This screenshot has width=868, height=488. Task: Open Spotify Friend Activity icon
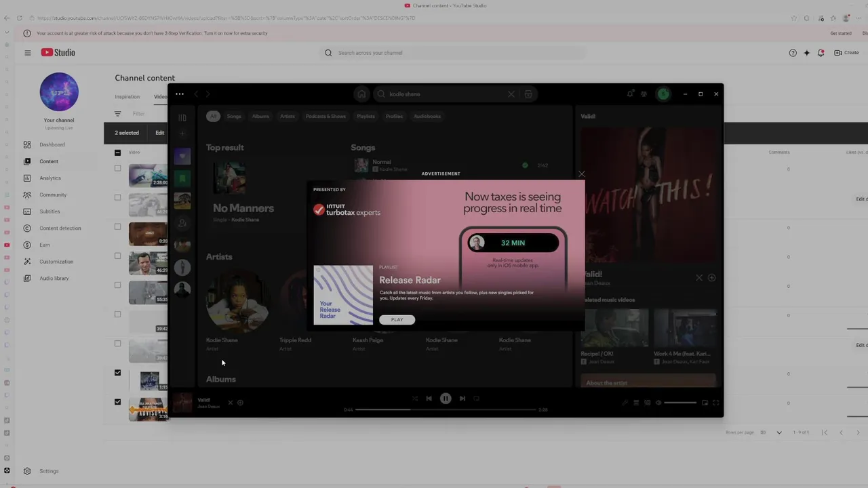[644, 94]
